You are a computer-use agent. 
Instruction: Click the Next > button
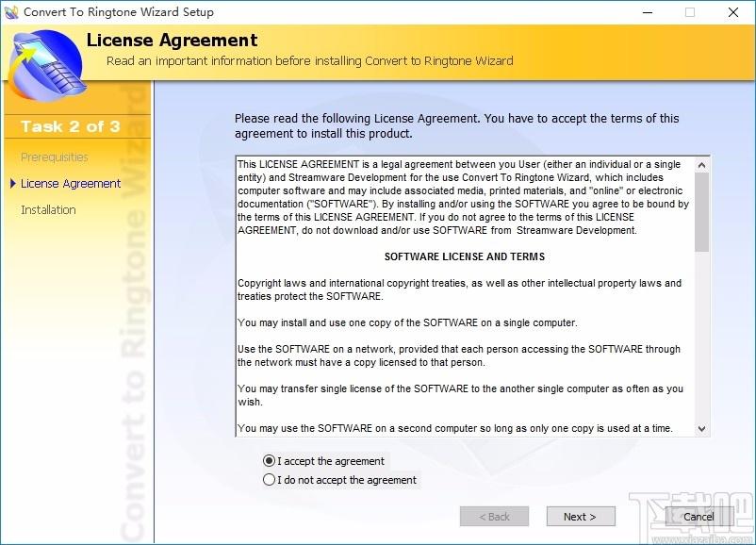click(x=581, y=517)
